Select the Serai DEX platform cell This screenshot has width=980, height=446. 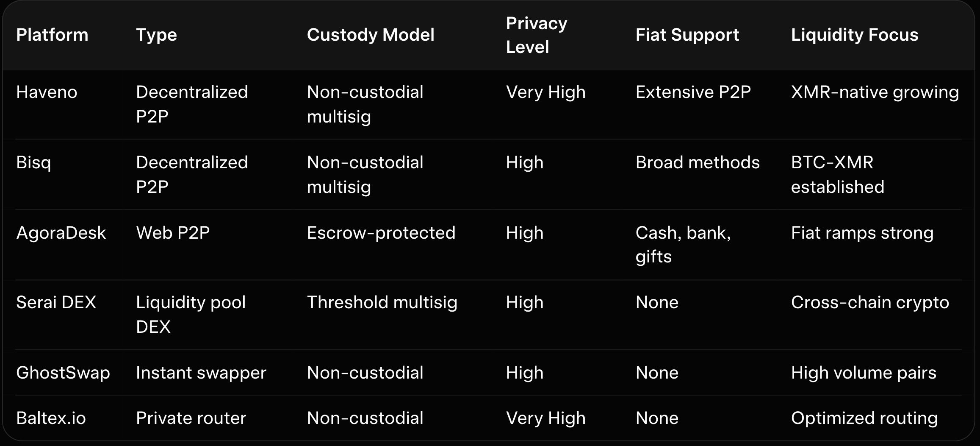[56, 302]
